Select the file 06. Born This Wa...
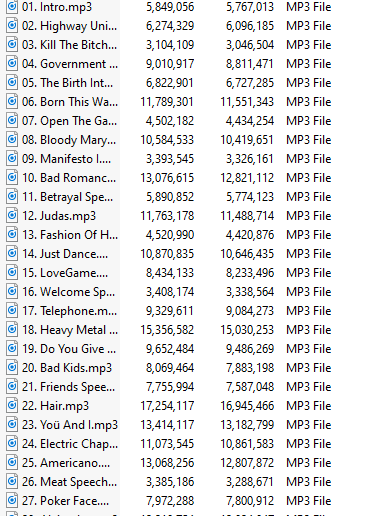This screenshot has width=390, height=516. 70,102
